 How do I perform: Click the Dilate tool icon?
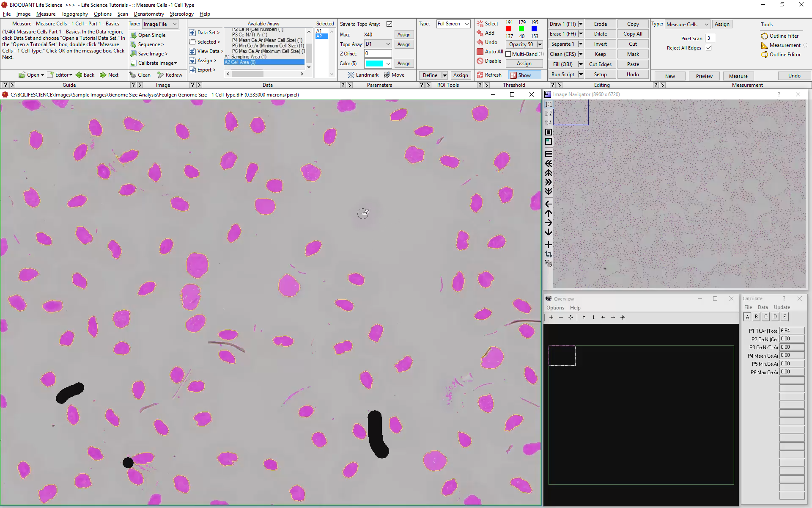[599, 33]
